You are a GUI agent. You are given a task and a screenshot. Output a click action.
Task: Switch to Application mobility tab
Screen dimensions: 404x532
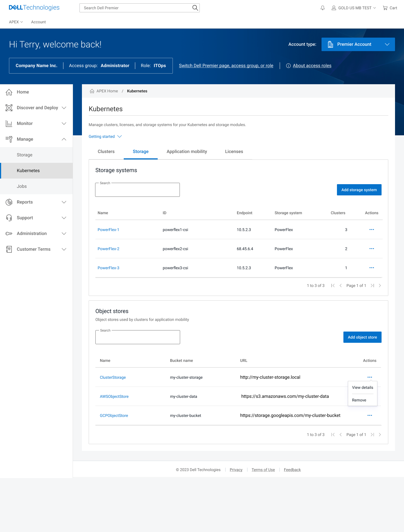pos(187,152)
